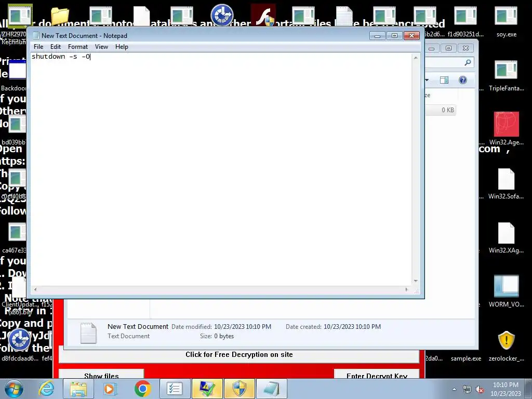Maximize the Explorer window behind Notepad
This screenshot has width=532, height=399.
448,48
